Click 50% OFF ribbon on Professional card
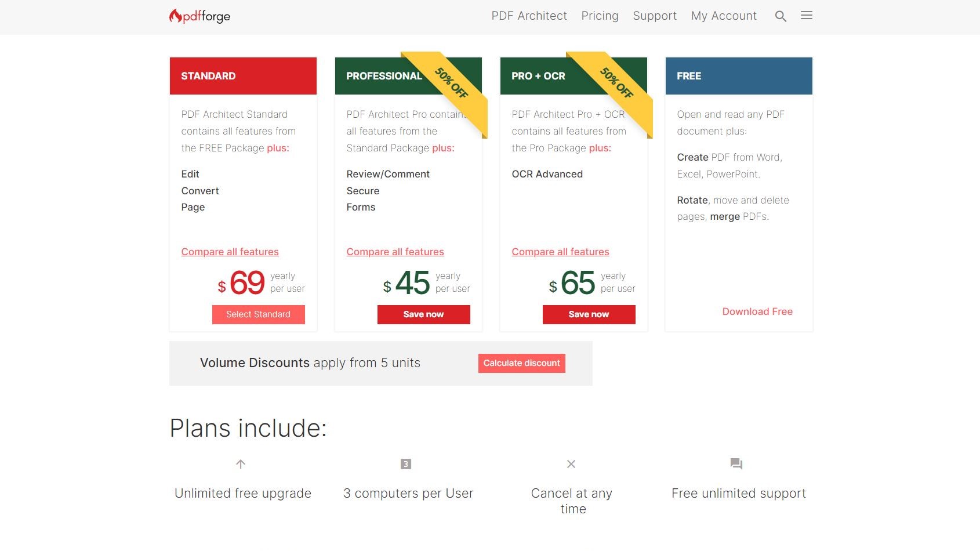This screenshot has width=980, height=551. tap(451, 83)
